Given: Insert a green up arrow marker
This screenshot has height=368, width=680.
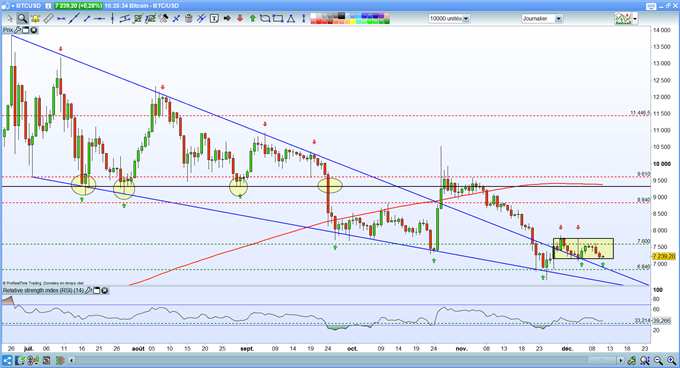Looking at the screenshot, I should [252, 18].
